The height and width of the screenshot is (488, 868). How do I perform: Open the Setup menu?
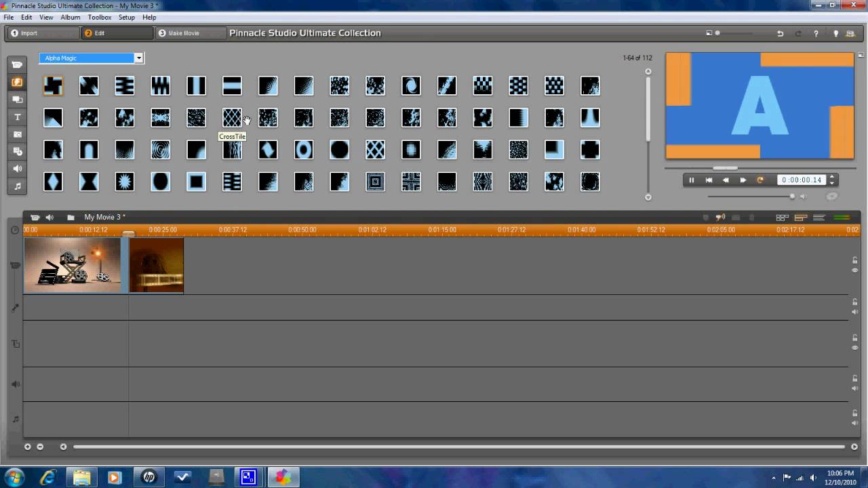click(127, 17)
